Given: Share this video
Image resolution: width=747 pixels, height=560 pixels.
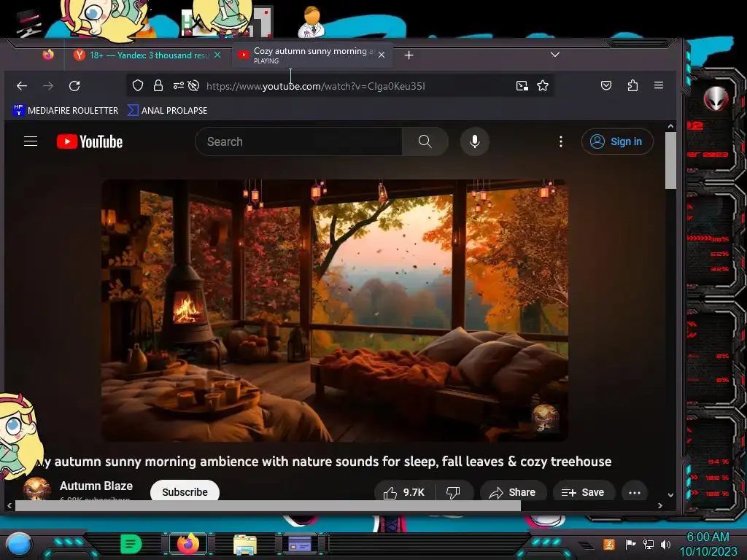Looking at the screenshot, I should click(513, 492).
